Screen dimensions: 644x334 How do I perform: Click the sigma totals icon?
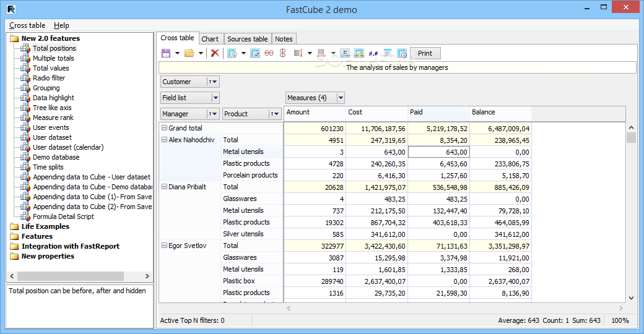pos(346,53)
